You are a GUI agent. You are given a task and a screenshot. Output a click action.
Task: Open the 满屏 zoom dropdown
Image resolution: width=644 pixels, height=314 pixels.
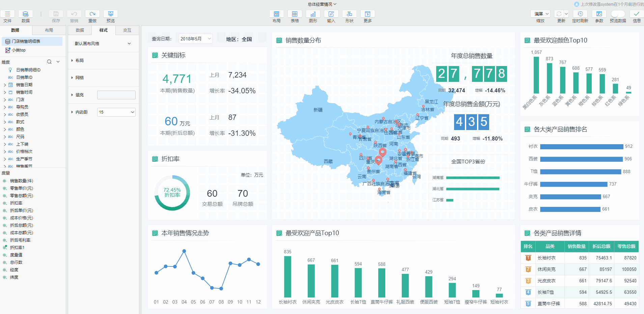tap(541, 14)
